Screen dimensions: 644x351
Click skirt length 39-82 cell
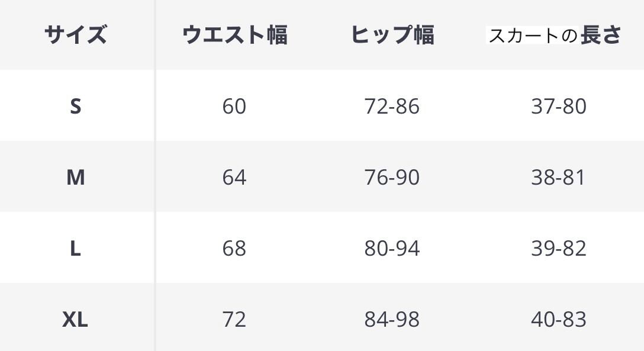click(558, 248)
